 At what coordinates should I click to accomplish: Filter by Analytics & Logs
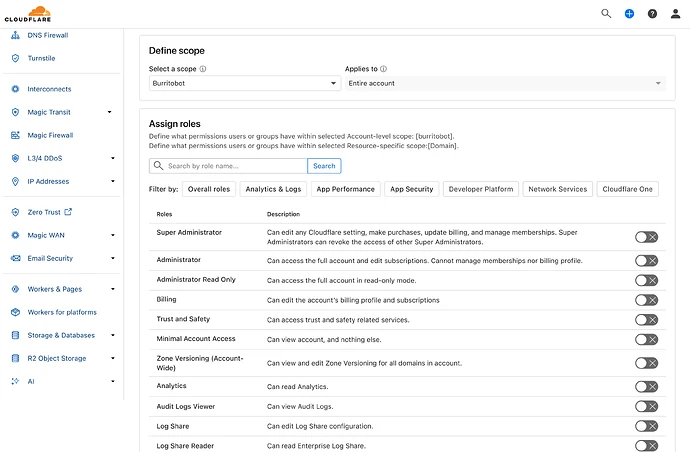(273, 189)
